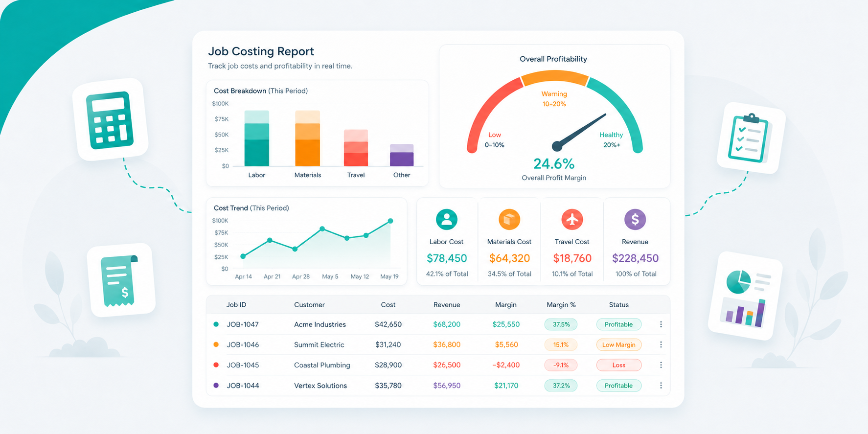Click the Coastal Plumbing customer name
This screenshot has height=434, width=868.
click(x=322, y=365)
